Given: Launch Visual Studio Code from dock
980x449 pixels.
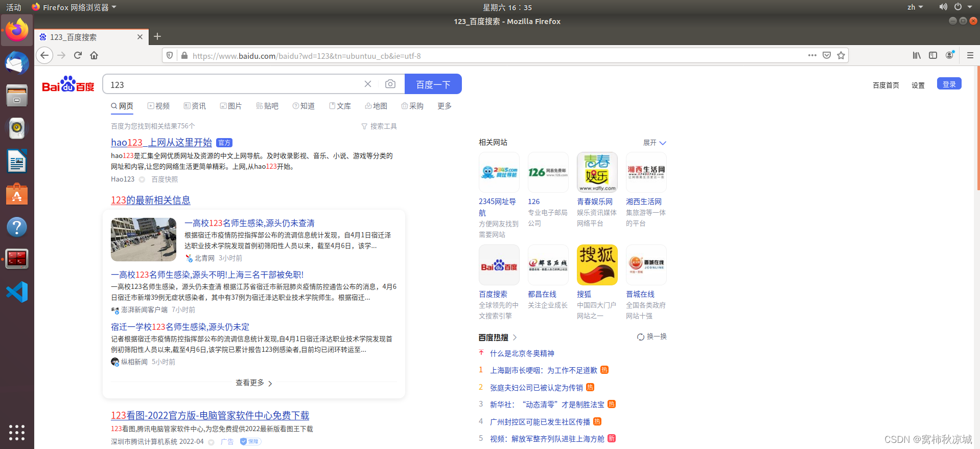Looking at the screenshot, I should click(x=17, y=292).
